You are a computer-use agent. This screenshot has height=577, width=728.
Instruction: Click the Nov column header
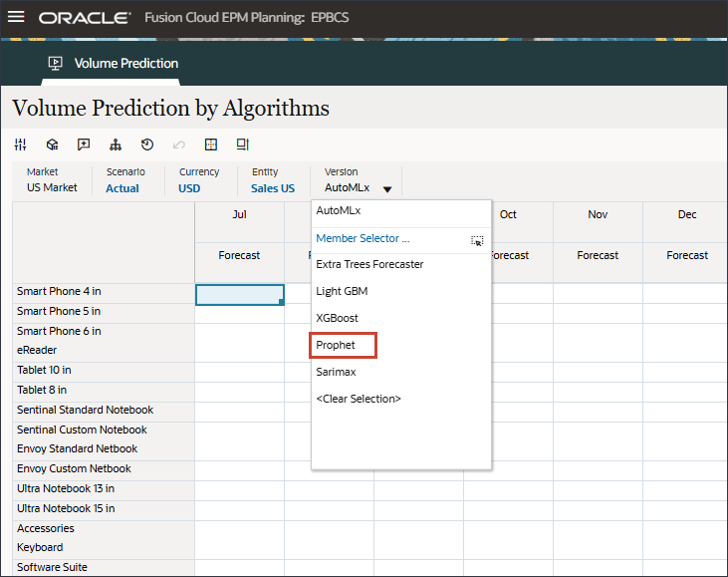(x=598, y=214)
